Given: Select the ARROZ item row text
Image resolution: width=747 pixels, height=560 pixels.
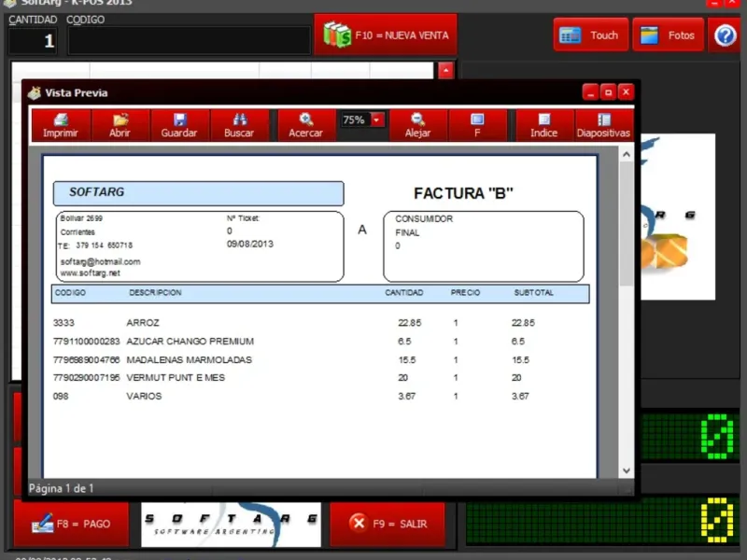Looking at the screenshot, I should coord(143,323).
